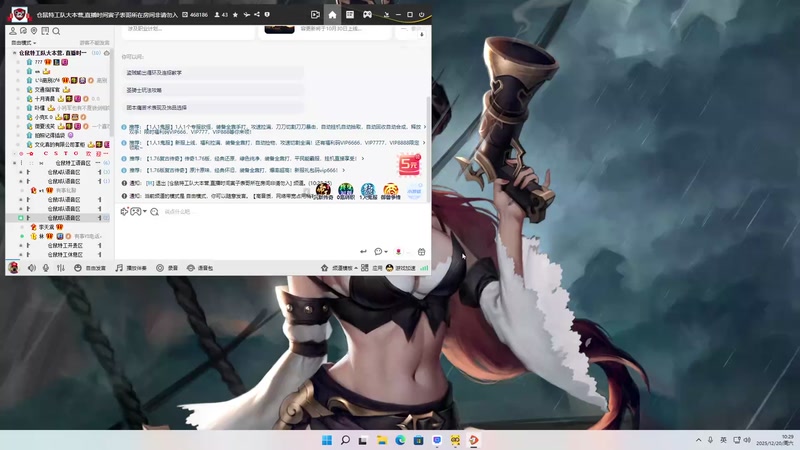Click own avatar at bottom left
This screenshot has height=450, width=800.
pyautogui.click(x=13, y=267)
